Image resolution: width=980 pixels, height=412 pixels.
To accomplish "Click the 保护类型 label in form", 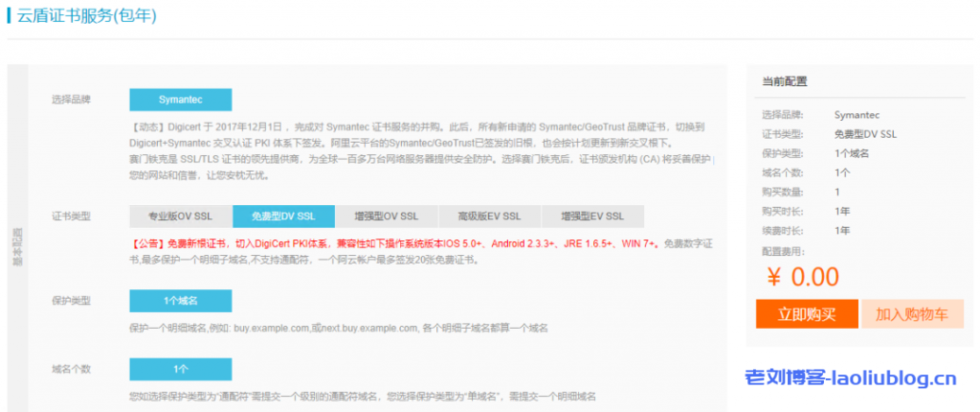I will click(71, 301).
